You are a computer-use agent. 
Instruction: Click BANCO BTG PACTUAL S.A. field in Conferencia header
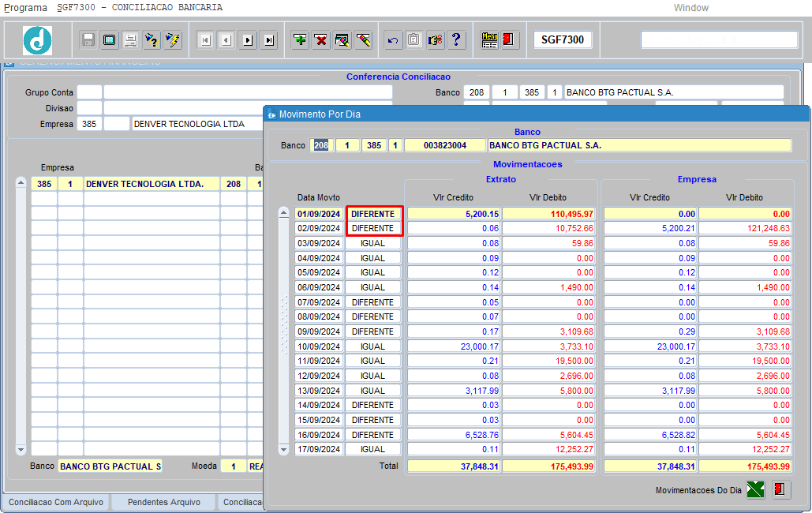[x=674, y=92]
